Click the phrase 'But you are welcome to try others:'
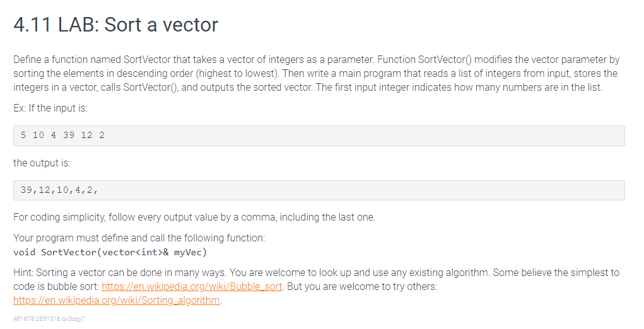The height and width of the screenshot is (329, 644). [362, 286]
